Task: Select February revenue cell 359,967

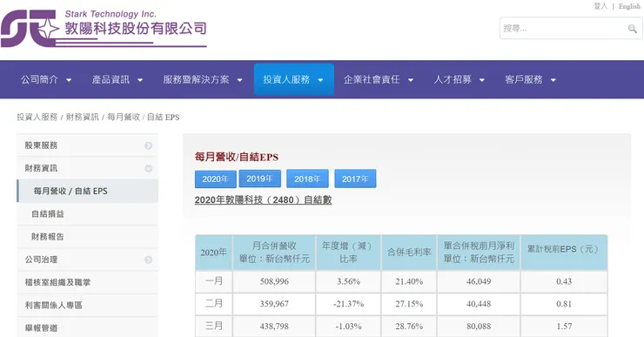Action: point(274,304)
